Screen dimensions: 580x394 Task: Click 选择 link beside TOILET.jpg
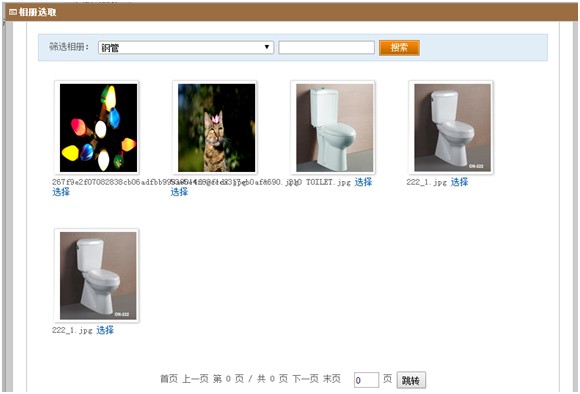(363, 182)
